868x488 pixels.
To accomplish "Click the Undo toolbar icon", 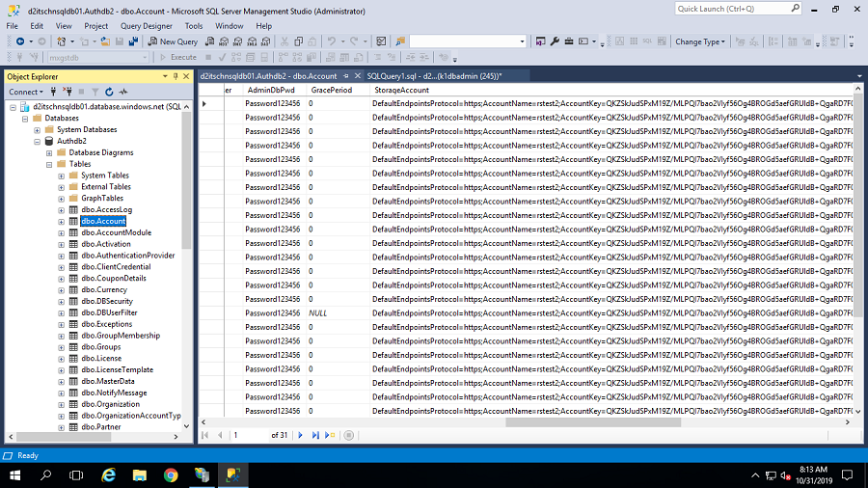I will point(332,41).
